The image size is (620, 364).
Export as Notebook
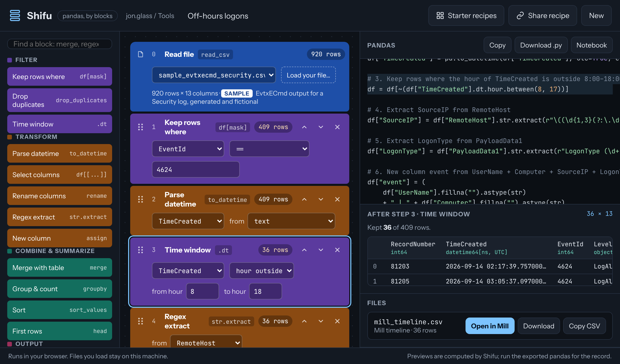pyautogui.click(x=592, y=45)
